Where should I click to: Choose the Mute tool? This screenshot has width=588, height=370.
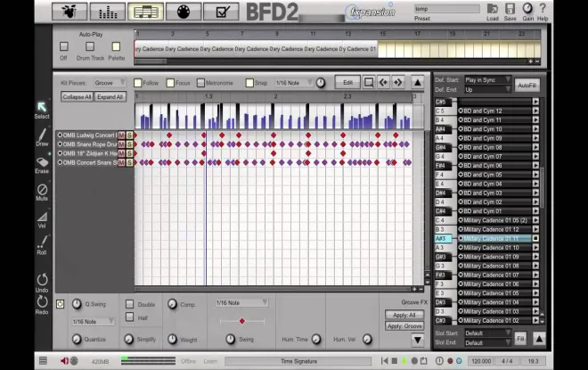pyautogui.click(x=42, y=189)
